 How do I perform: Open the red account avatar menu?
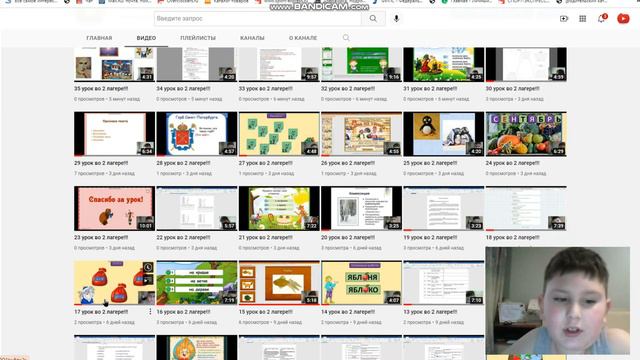coord(623,19)
